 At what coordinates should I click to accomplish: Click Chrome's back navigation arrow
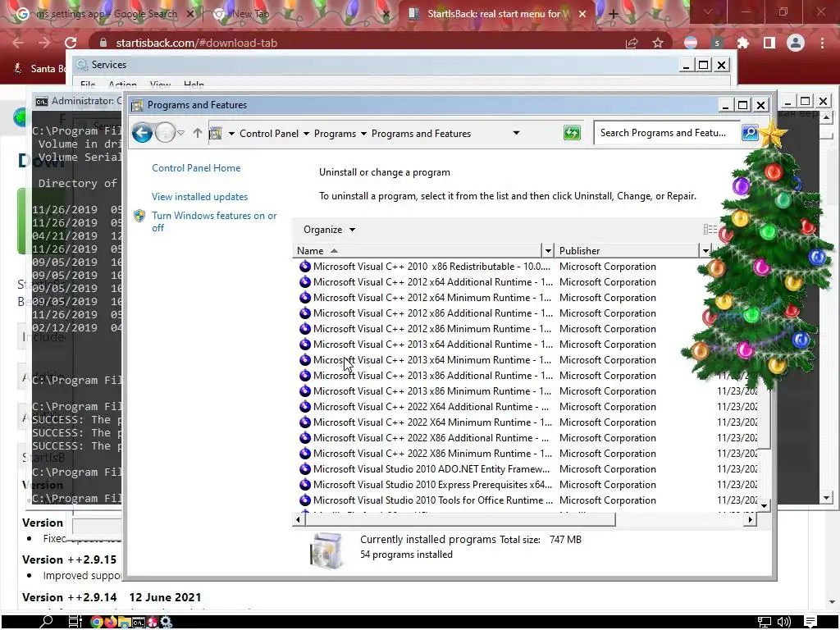tap(18, 43)
